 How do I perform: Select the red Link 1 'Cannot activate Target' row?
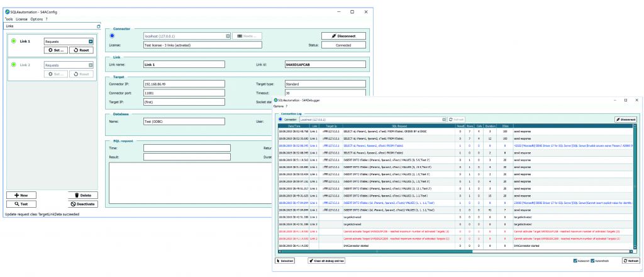pyautogui.click(x=455, y=232)
